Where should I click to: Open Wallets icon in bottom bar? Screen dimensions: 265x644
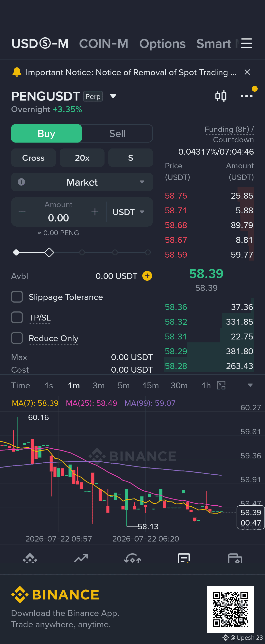(x=235, y=558)
